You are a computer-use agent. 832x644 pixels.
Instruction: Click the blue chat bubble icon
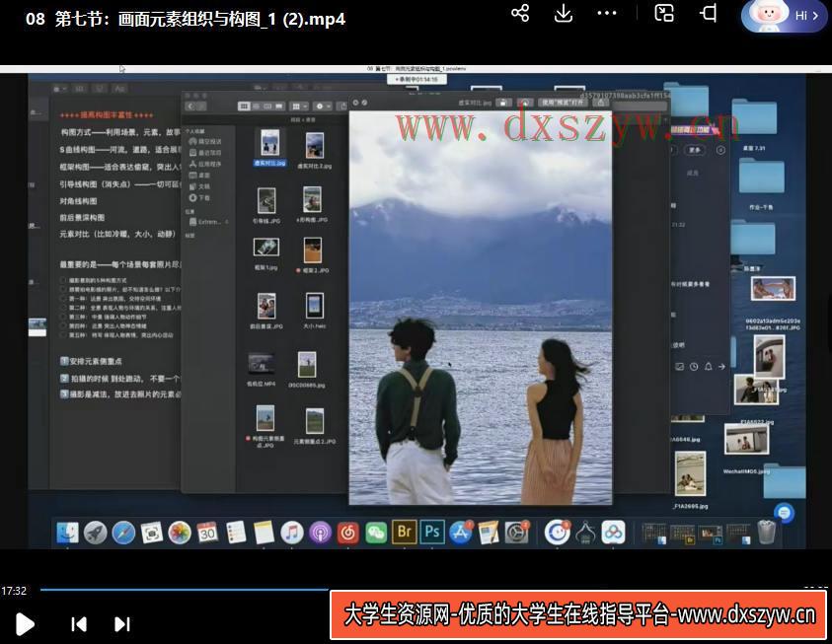(784, 513)
